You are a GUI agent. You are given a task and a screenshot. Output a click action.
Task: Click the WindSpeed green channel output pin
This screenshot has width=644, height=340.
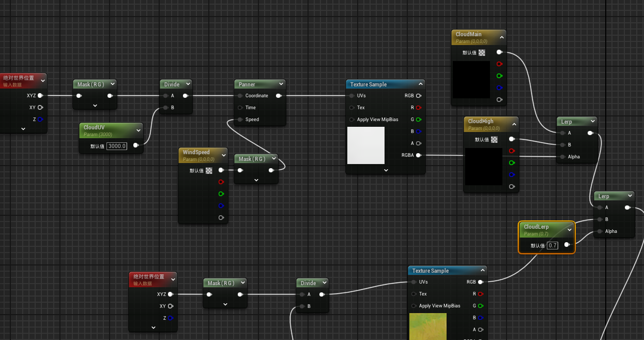point(221,194)
